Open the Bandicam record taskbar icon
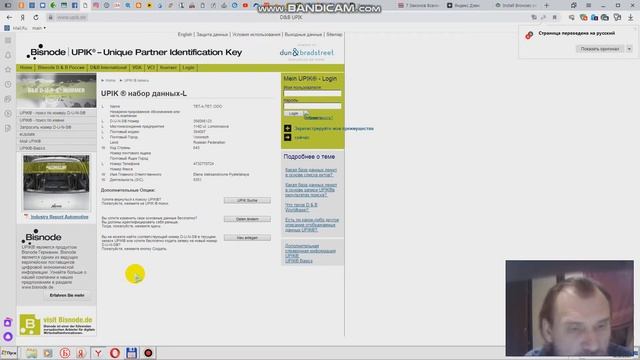The width and height of the screenshot is (640, 360). (x=148, y=353)
